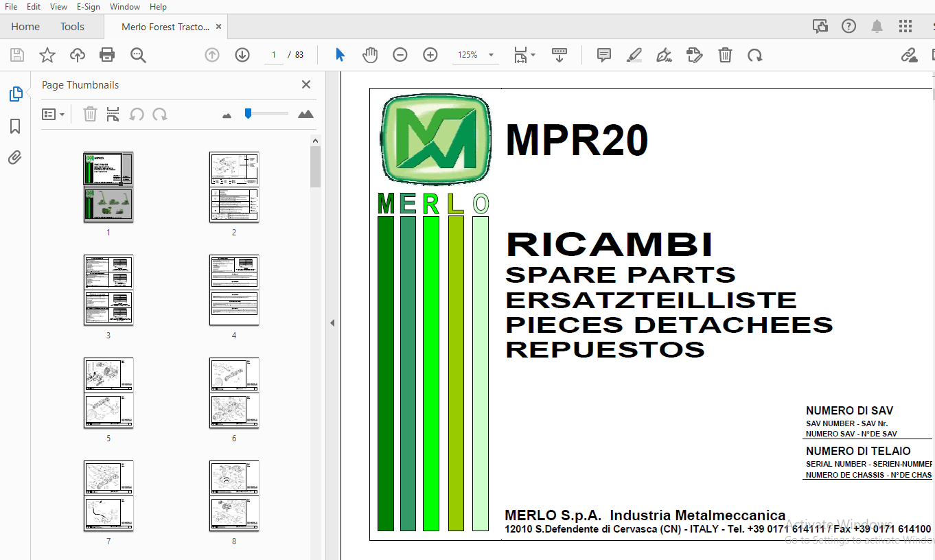The width and height of the screenshot is (935, 560).
Task: Collapse navigation pane with divider arrow
Action: [x=332, y=323]
